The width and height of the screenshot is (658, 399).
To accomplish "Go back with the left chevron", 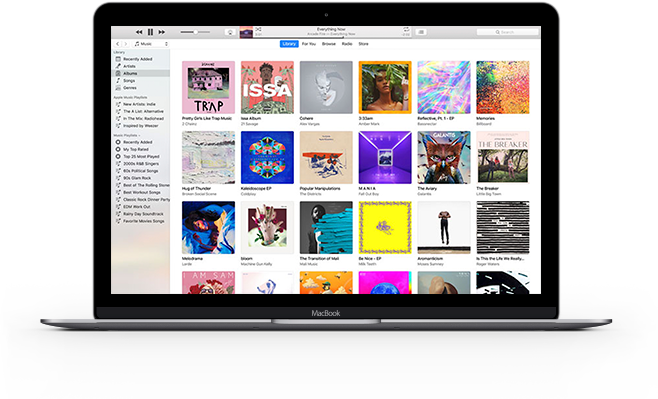I will tap(118, 44).
